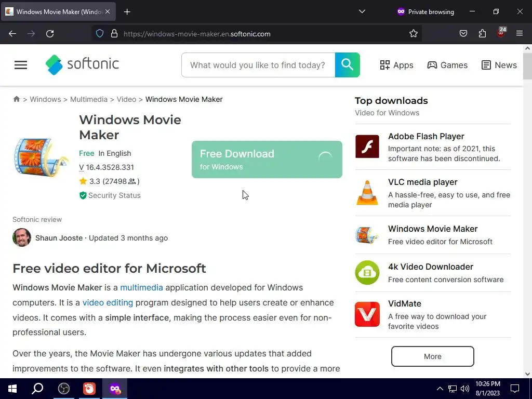Click the Firefox private window taskbar icon

pyautogui.click(x=115, y=389)
